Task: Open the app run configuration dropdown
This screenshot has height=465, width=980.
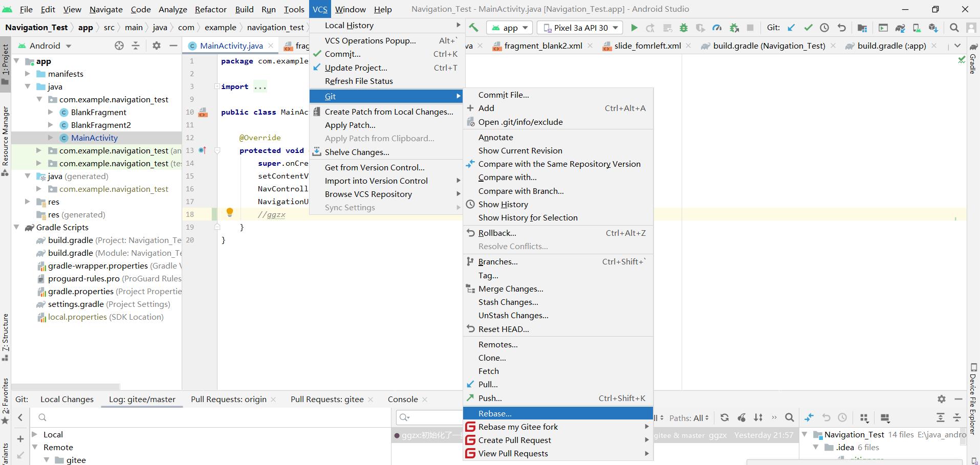Action: (x=510, y=28)
